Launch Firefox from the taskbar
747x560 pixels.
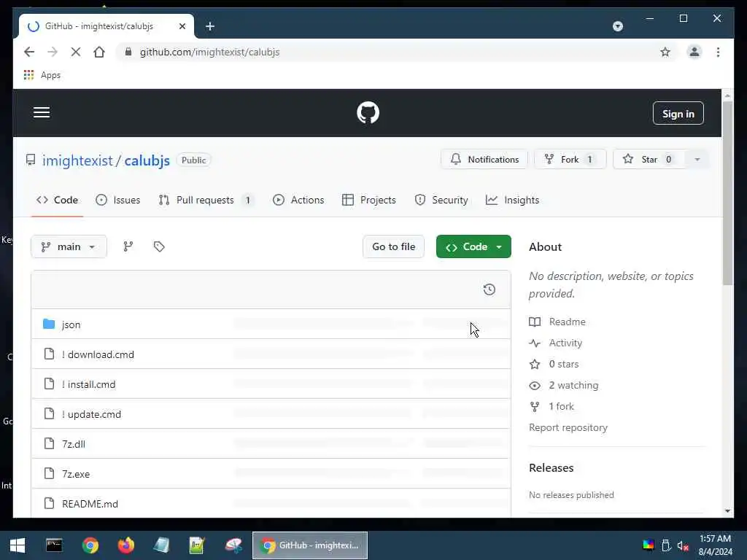coord(125,545)
